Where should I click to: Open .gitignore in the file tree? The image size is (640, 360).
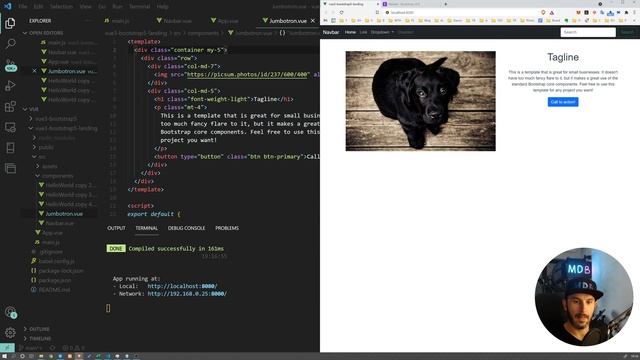[x=47, y=252]
